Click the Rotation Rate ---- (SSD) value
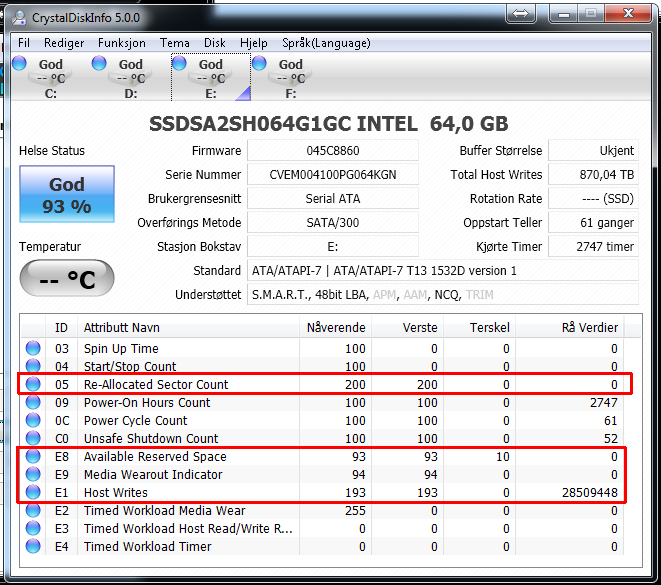661x585 pixels. [x=594, y=199]
